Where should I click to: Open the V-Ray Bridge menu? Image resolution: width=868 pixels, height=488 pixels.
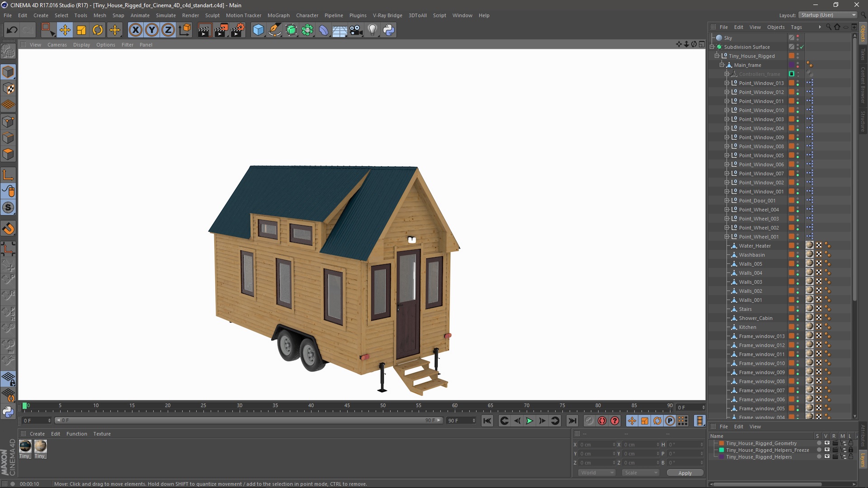point(387,15)
